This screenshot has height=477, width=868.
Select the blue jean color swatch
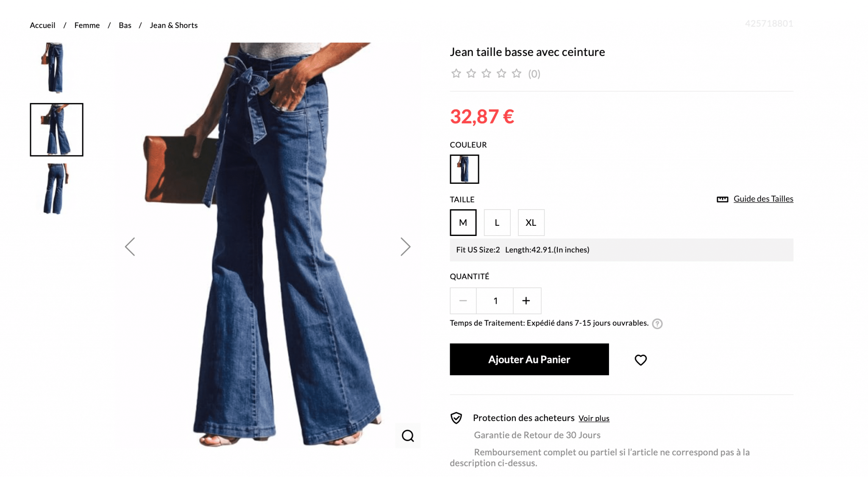(464, 169)
